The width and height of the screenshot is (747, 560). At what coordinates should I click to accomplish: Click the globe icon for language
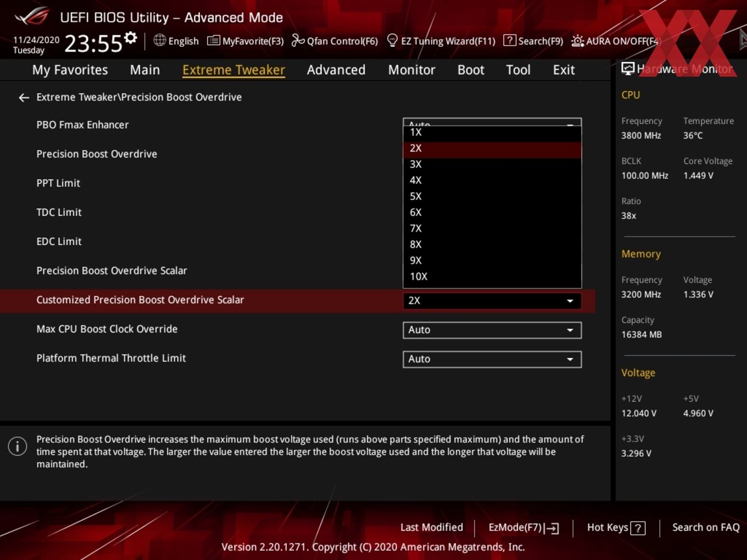point(159,40)
